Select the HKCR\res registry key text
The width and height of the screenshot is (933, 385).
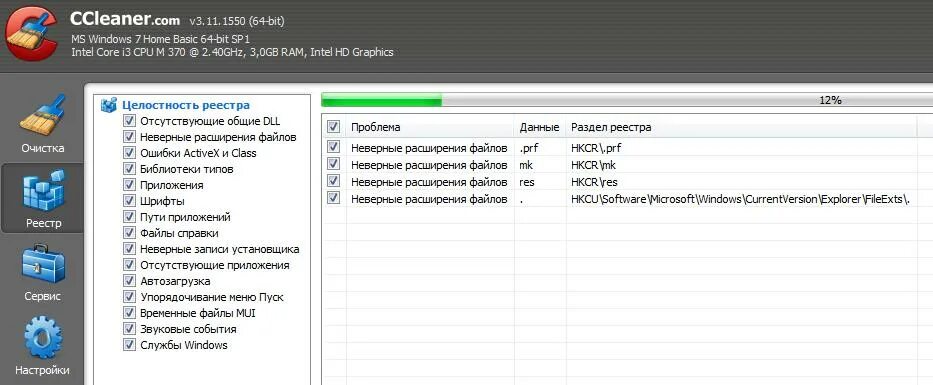(594, 182)
